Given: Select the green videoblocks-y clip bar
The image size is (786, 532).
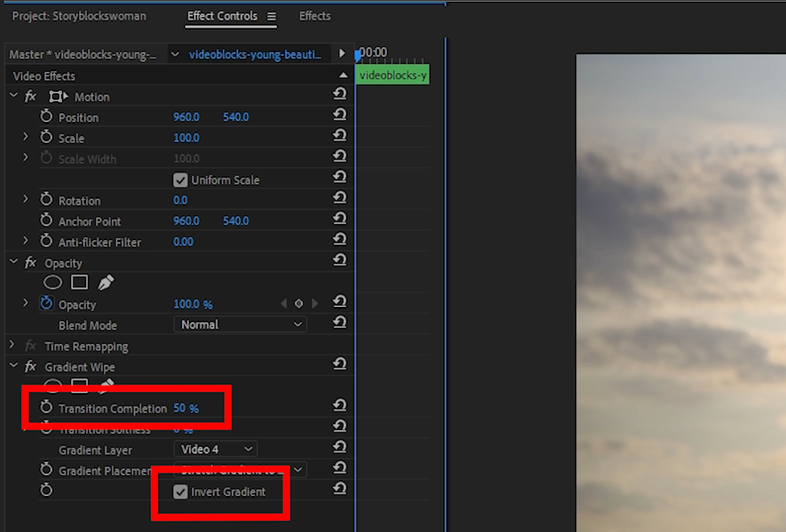Looking at the screenshot, I should tap(393, 75).
